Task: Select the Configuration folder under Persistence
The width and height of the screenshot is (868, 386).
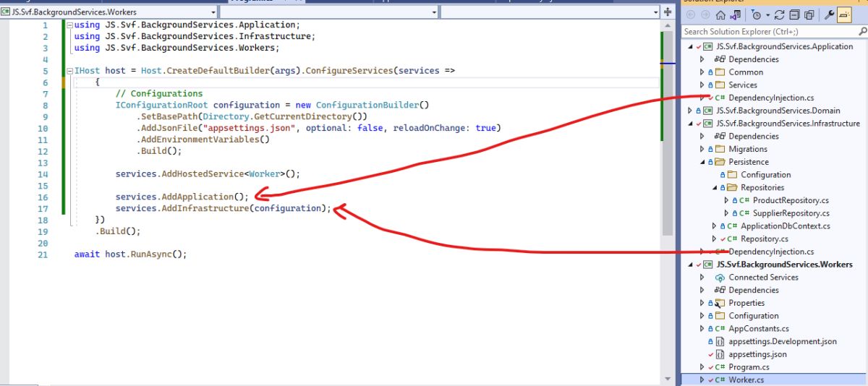Action: coord(766,175)
